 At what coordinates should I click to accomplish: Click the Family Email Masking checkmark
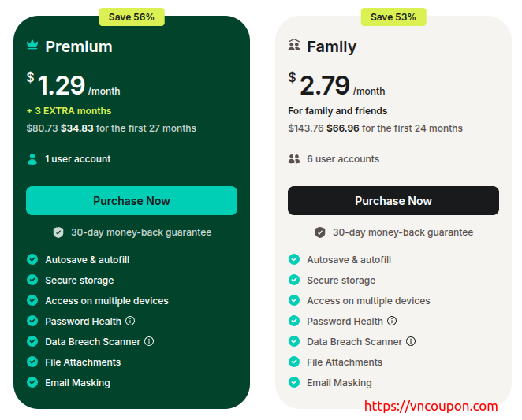pyautogui.click(x=294, y=382)
